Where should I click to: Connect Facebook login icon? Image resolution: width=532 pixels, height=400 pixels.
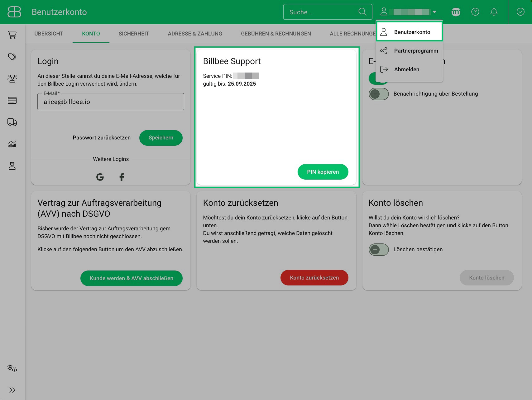point(122,177)
